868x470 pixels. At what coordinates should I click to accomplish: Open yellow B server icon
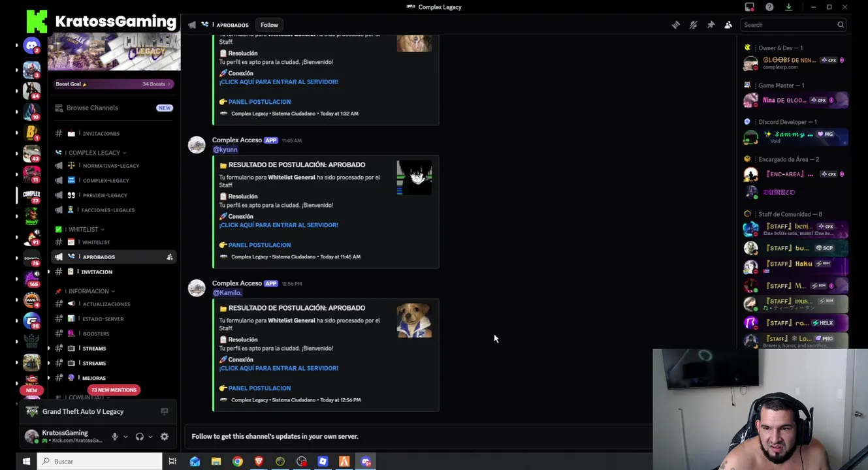coord(31,133)
